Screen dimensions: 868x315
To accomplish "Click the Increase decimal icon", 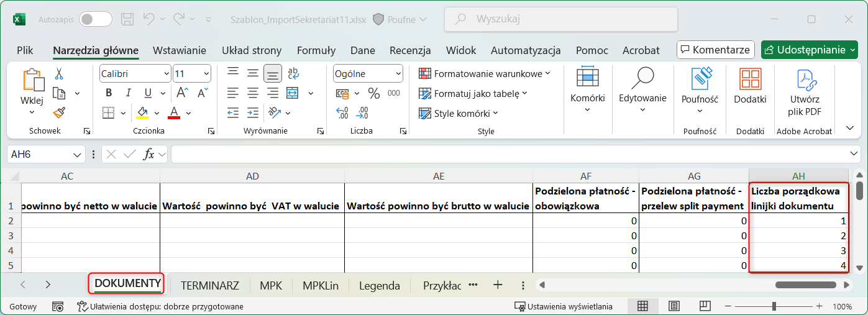I will pos(342,113).
